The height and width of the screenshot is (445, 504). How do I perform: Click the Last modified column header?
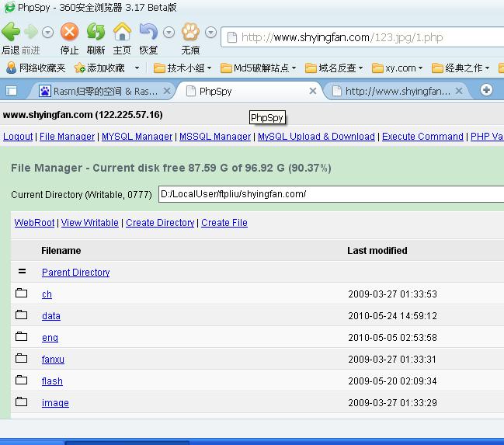(x=377, y=251)
